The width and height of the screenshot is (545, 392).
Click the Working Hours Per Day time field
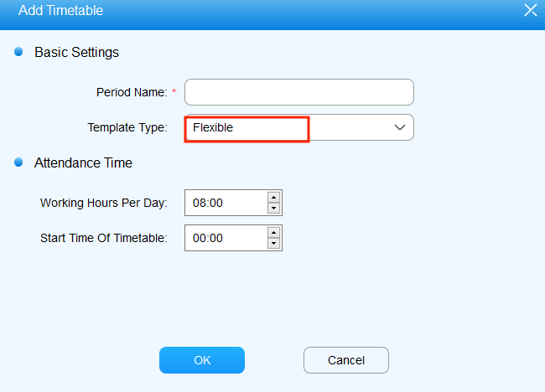coord(226,203)
